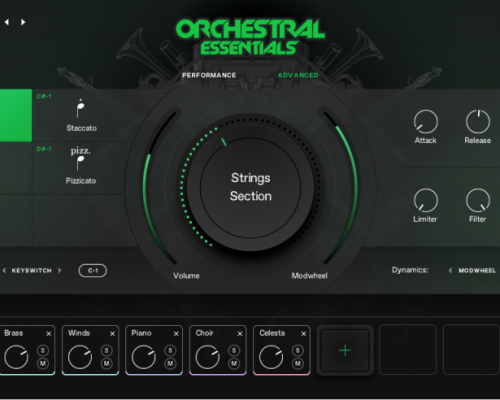The image size is (500, 400).
Task: Click the Orchestral Essentials logo
Action: tap(250, 37)
